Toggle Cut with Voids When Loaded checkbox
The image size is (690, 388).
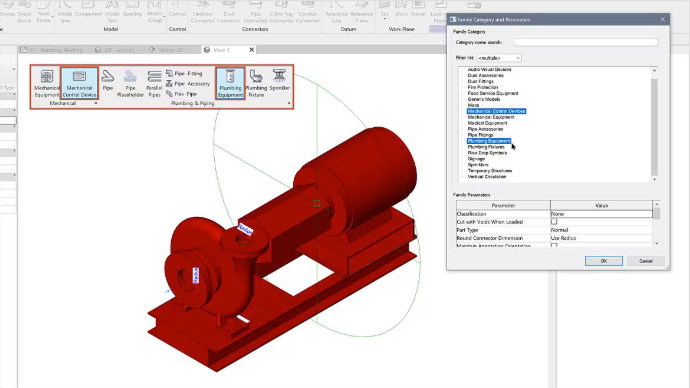[554, 222]
